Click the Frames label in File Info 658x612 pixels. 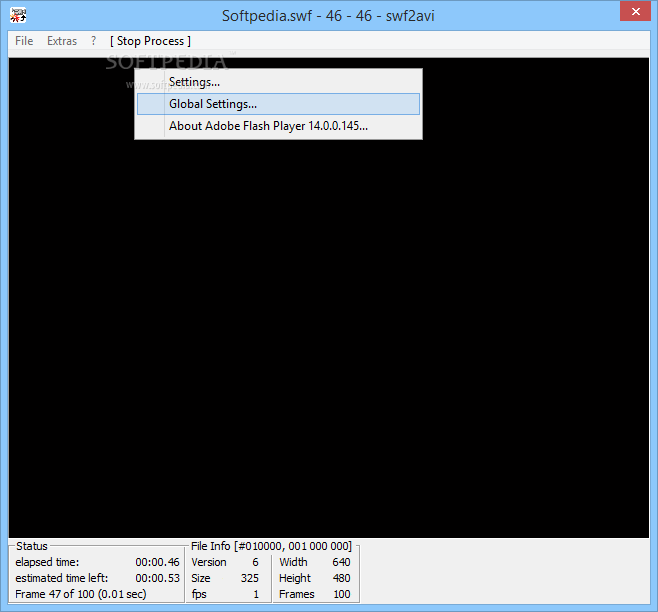[x=297, y=594]
